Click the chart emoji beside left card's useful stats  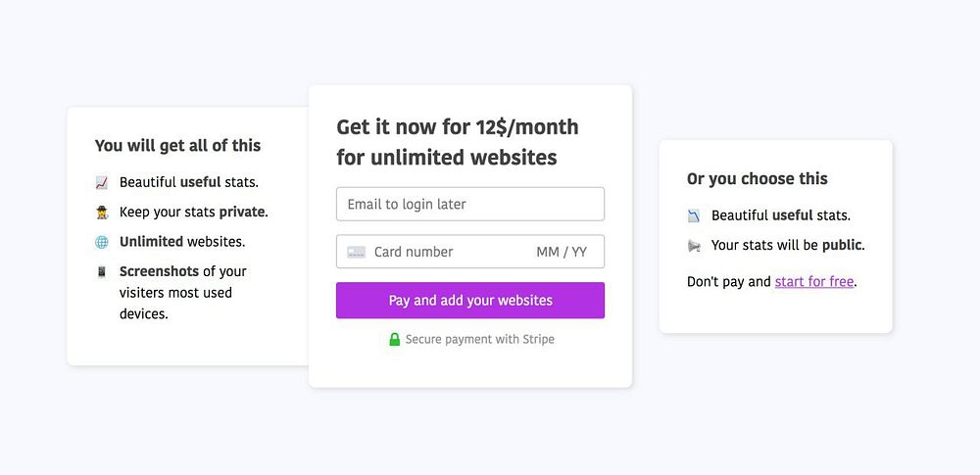pyautogui.click(x=101, y=182)
